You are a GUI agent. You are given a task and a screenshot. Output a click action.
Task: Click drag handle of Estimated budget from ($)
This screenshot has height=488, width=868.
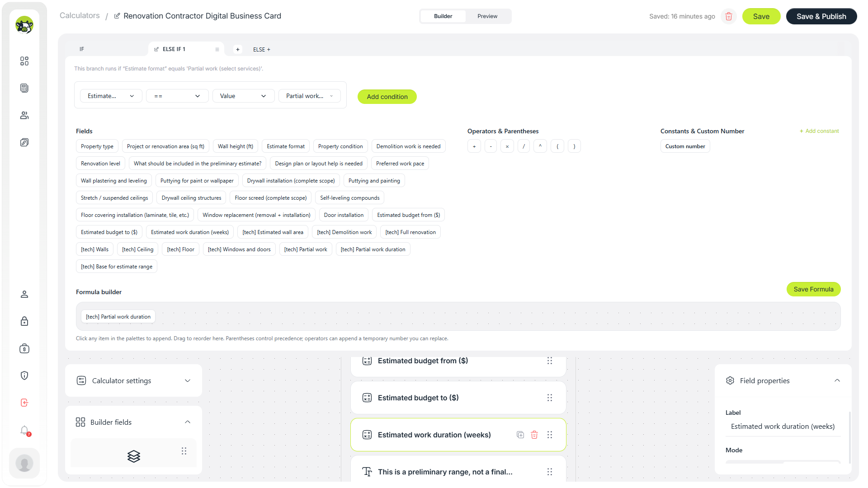point(550,361)
